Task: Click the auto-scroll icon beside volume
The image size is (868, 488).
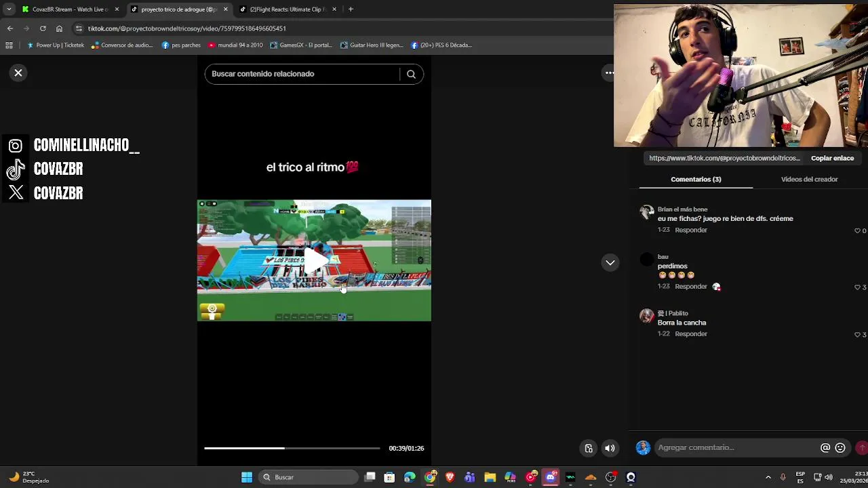Action: 589,448
